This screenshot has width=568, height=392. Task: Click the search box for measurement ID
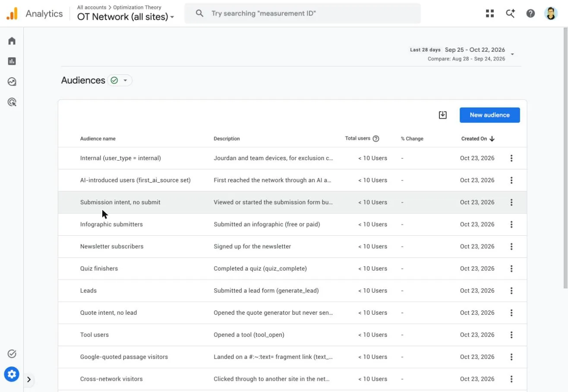[x=302, y=13]
